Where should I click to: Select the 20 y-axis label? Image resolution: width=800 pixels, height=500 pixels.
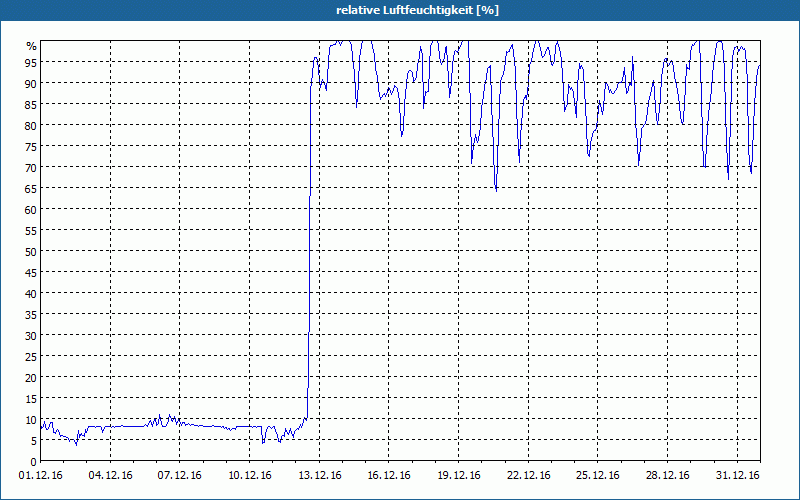click(x=31, y=378)
